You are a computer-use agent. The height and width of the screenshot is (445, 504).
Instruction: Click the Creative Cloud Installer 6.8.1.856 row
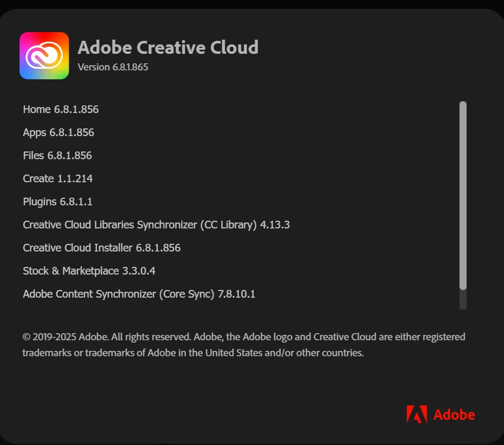[102, 248]
